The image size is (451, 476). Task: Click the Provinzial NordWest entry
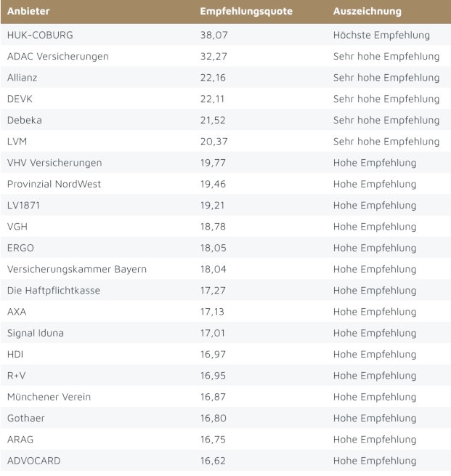tap(54, 184)
